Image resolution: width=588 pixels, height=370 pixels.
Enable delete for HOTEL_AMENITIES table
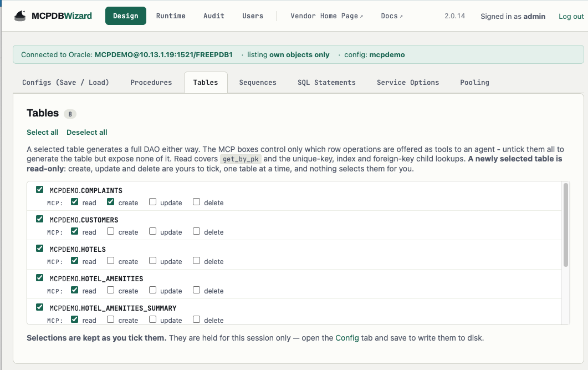pos(197,290)
